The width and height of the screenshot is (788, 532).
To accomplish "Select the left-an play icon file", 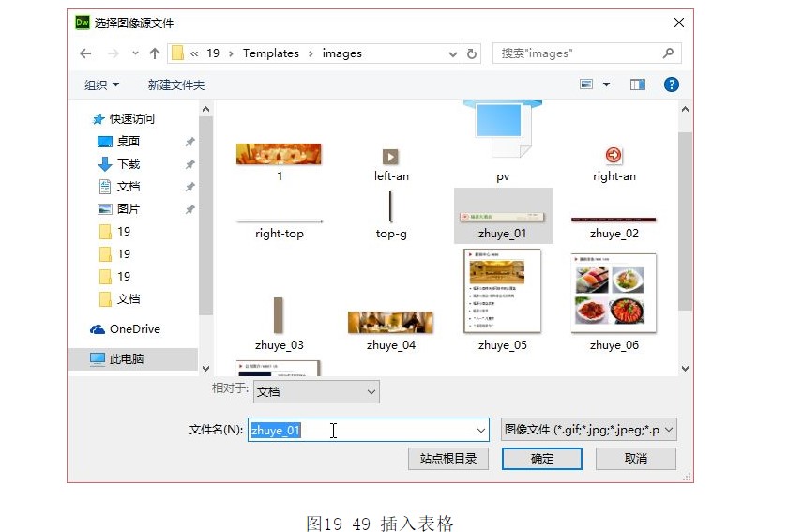I will 390,158.
